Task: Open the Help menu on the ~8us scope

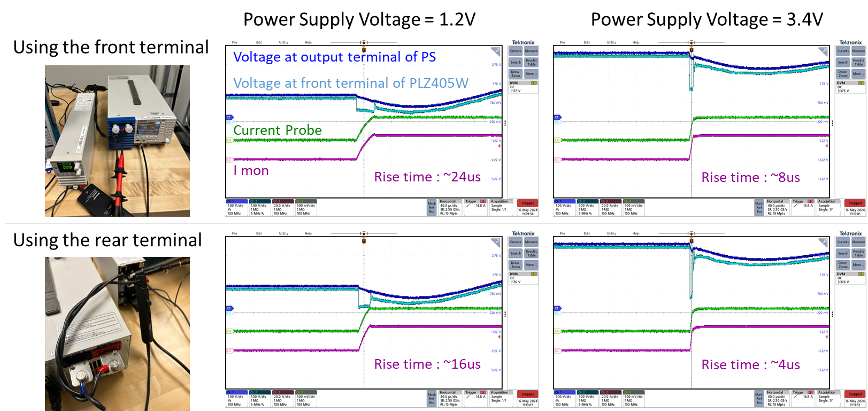Action: (x=636, y=42)
